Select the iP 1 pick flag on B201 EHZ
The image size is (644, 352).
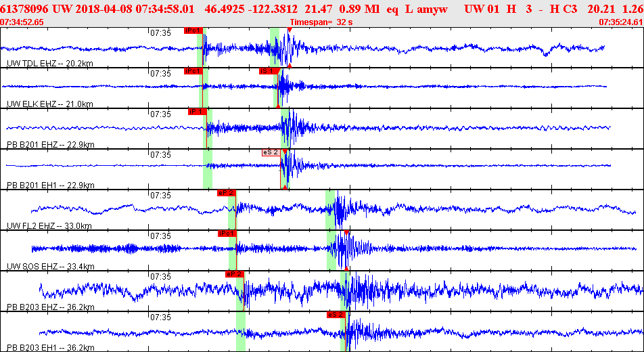(197, 112)
